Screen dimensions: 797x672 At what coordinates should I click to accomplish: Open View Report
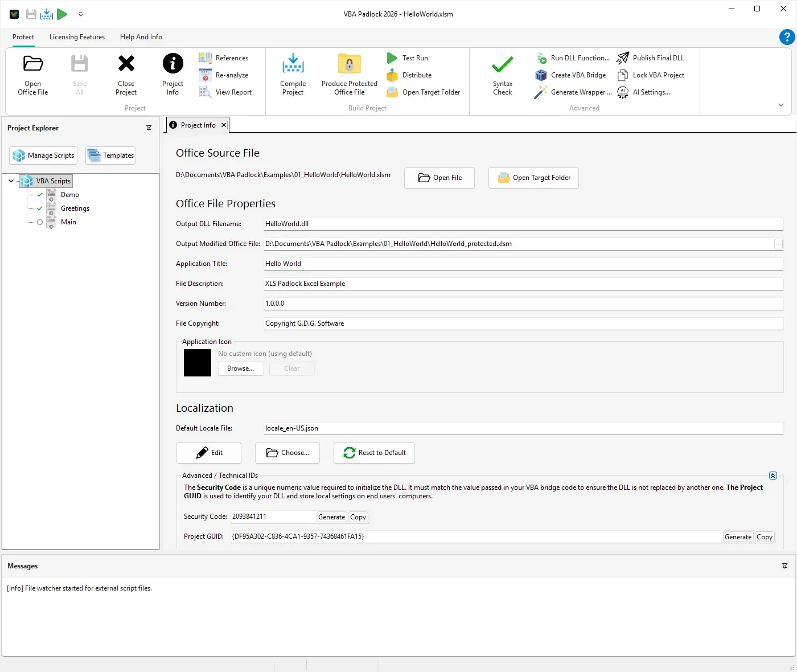click(225, 92)
